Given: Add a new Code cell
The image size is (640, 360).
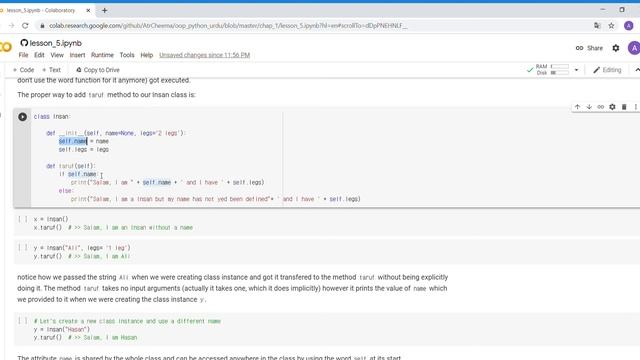Looking at the screenshot, I should 23,70.
